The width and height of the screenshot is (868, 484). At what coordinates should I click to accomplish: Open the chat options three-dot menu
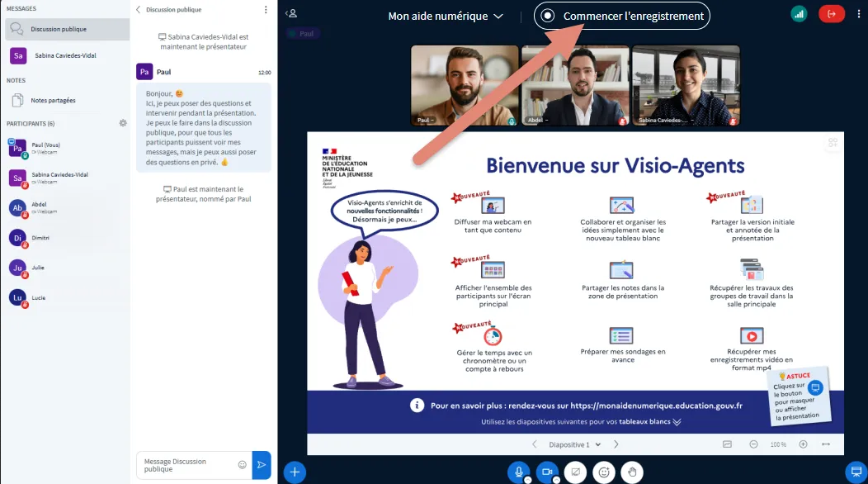(x=266, y=10)
